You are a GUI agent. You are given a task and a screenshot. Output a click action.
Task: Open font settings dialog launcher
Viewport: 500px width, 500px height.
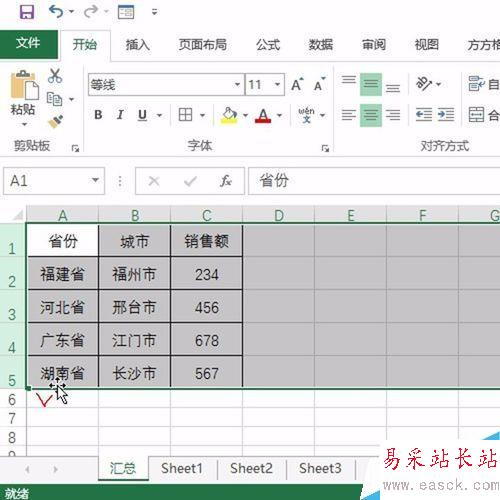[325, 148]
